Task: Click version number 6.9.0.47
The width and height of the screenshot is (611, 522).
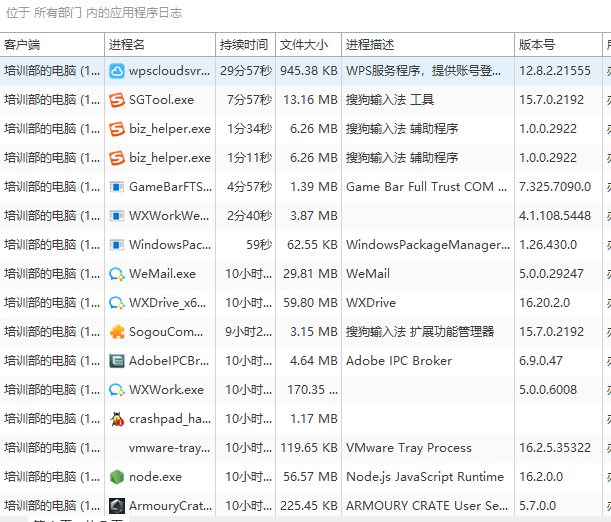Action: (x=540, y=361)
